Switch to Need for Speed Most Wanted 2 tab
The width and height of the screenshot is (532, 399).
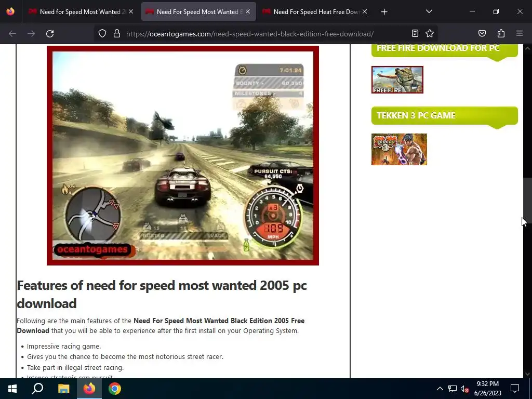pos(81,11)
